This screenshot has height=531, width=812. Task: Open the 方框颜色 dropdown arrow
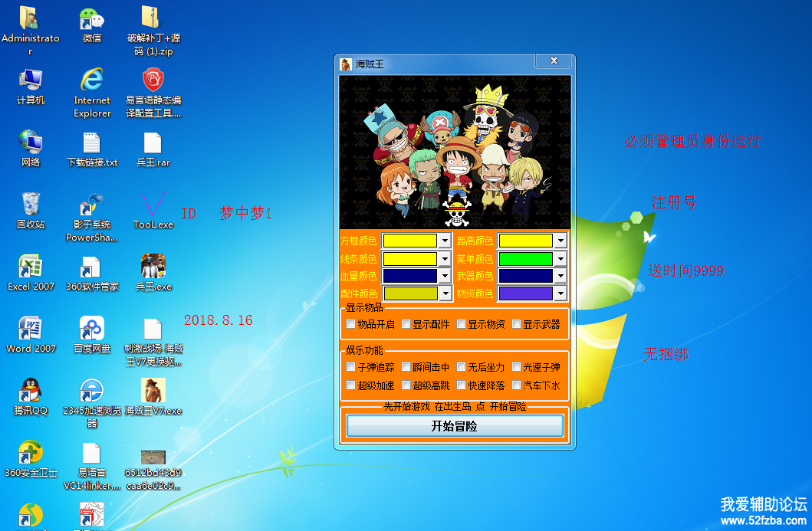[445, 241]
